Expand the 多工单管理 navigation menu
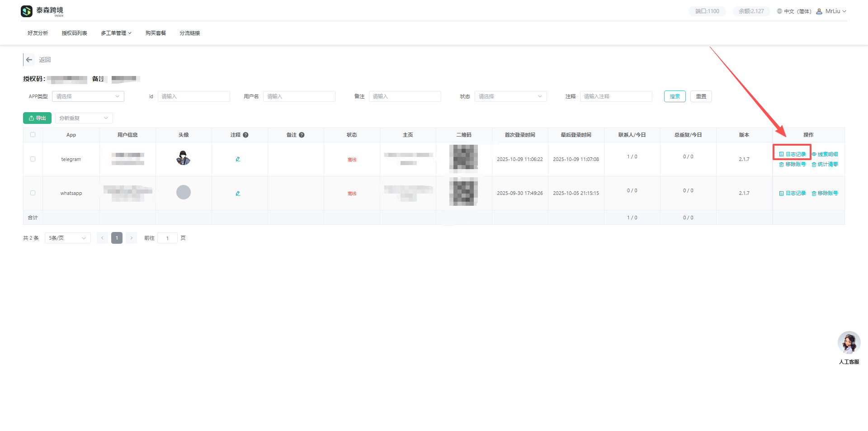The height and width of the screenshot is (431, 868). point(116,33)
